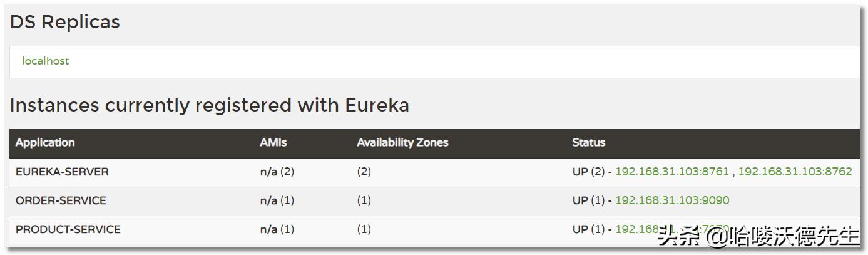
Task: Open the 192.168.31.103:8762 instance link
Action: (x=795, y=171)
